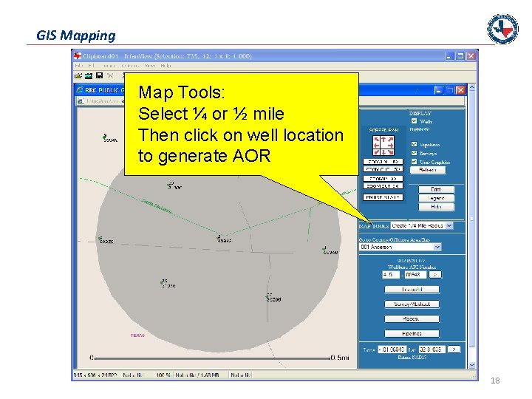Click the vertical scrollbar up arrow at right
The image size is (532, 399).
471,87
